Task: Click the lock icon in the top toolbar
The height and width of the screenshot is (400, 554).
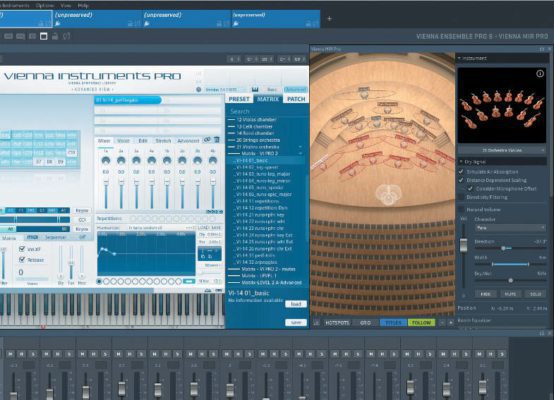Action: (55, 36)
